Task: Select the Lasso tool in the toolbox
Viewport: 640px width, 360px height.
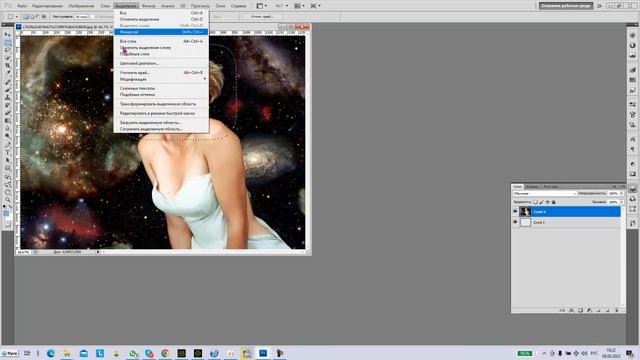Action: (7, 50)
